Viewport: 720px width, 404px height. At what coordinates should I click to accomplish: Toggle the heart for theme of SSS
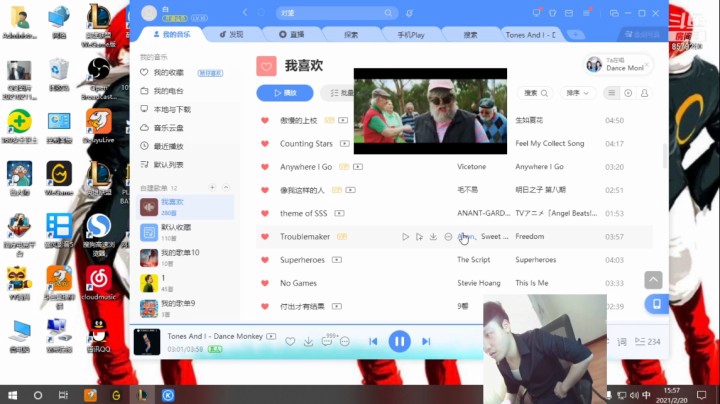(x=265, y=213)
